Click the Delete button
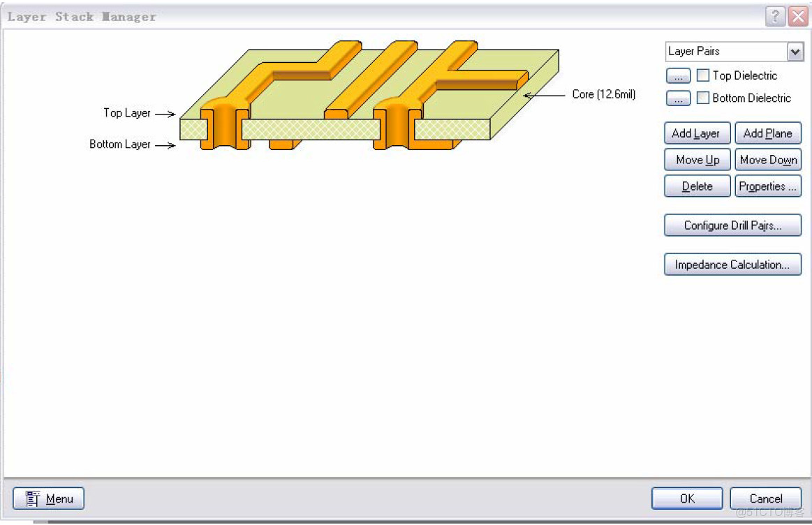 696,186
